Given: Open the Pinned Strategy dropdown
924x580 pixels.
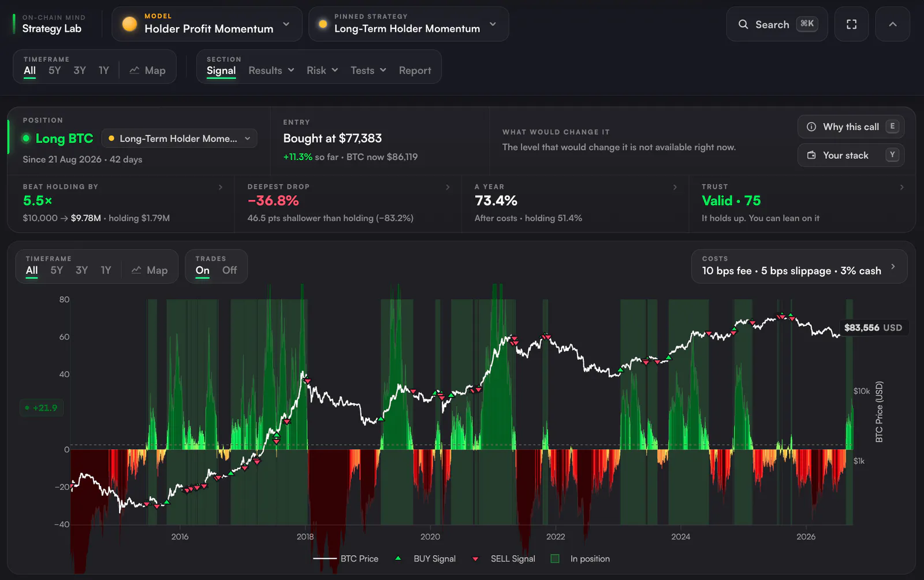Looking at the screenshot, I should click(x=408, y=24).
